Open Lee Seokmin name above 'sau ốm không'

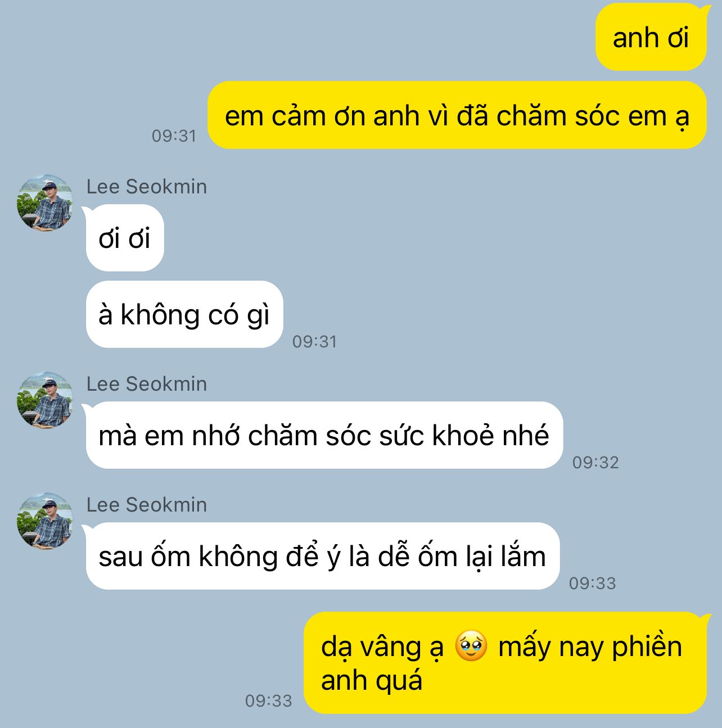point(147,505)
